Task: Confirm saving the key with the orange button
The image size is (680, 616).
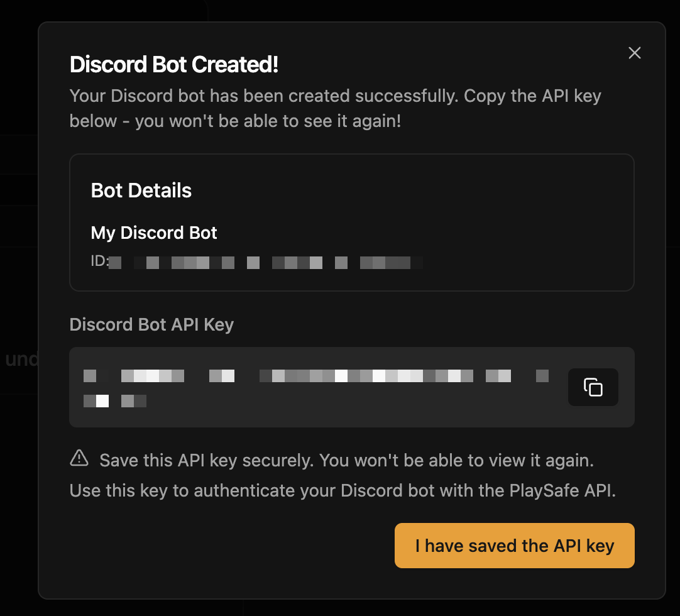Action: coord(514,546)
